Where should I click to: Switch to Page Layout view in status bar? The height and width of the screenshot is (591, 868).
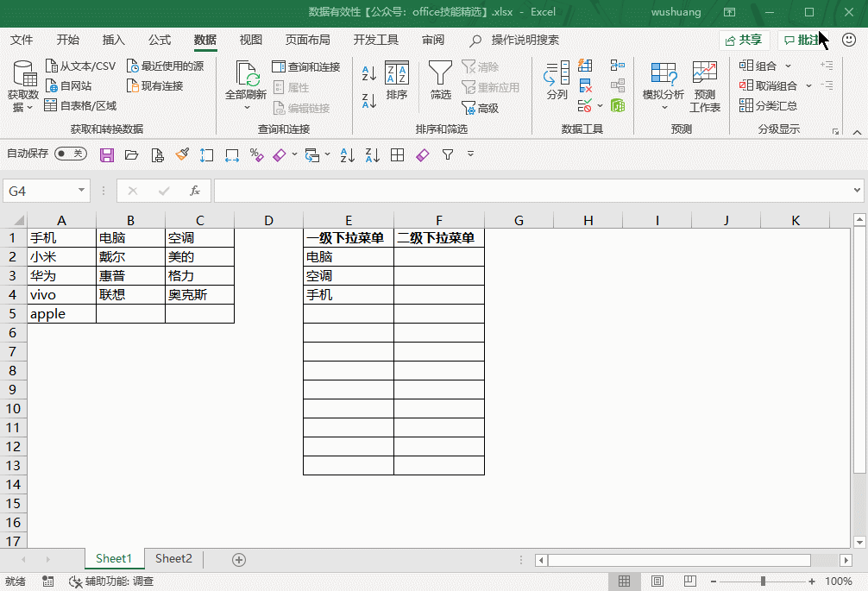click(657, 582)
